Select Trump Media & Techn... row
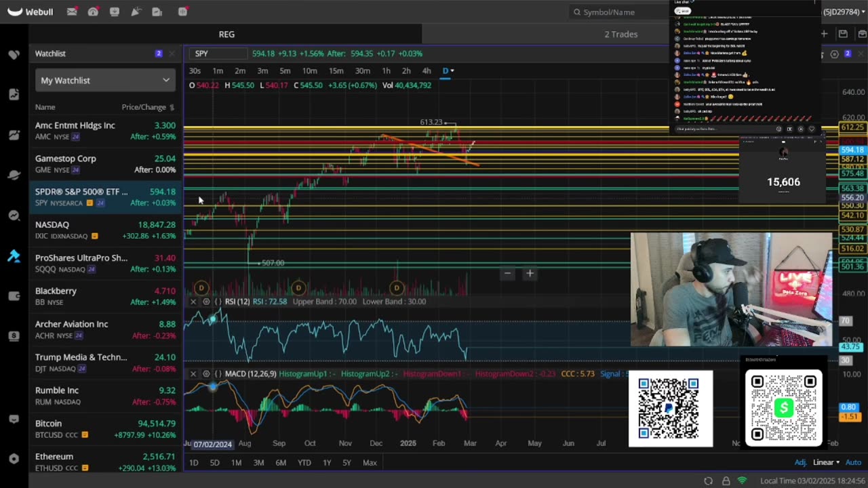Viewport: 868px width, 488px height. pyautogui.click(x=105, y=363)
